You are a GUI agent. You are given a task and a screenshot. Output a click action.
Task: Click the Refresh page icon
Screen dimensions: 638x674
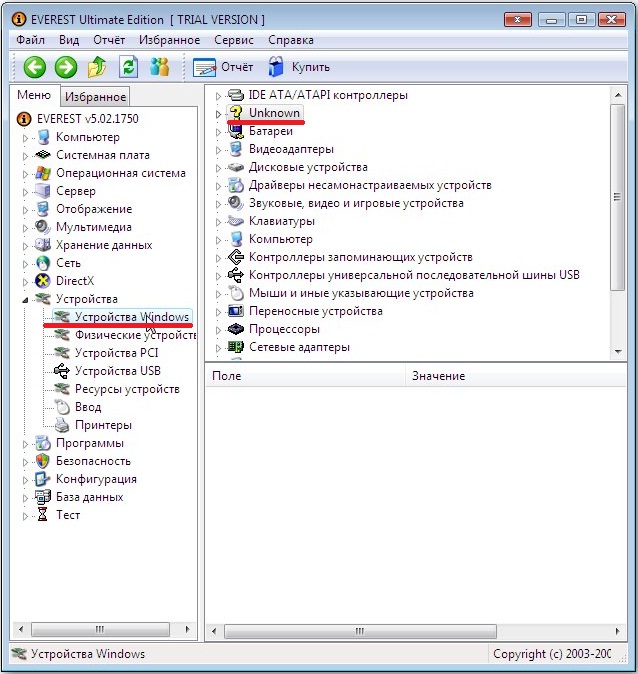pos(129,67)
